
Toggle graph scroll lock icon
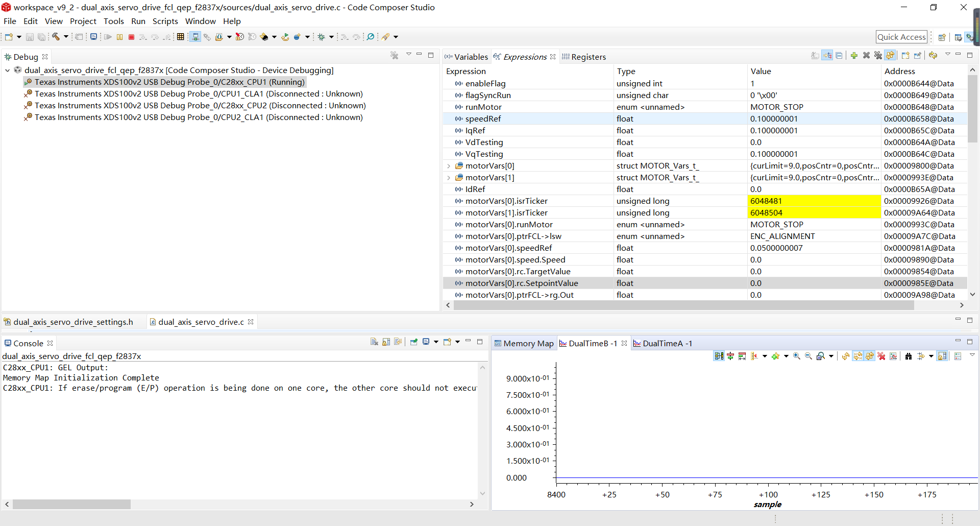[942, 356]
